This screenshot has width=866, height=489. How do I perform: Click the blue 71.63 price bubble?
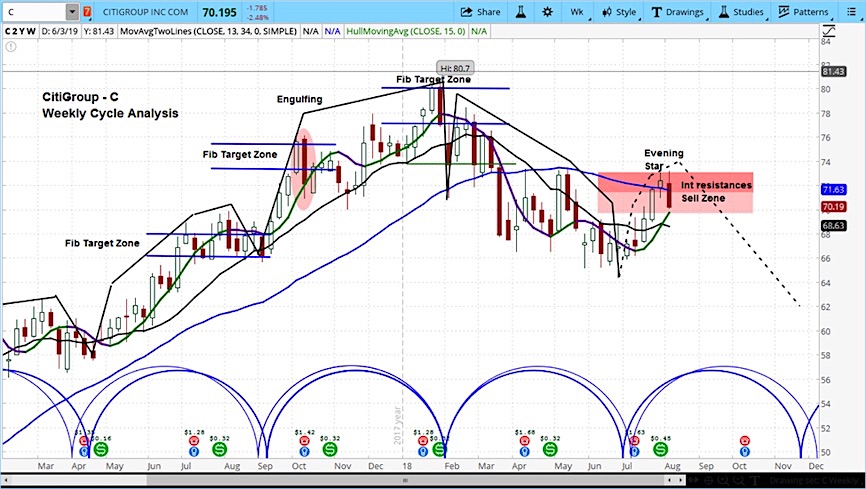(x=833, y=190)
